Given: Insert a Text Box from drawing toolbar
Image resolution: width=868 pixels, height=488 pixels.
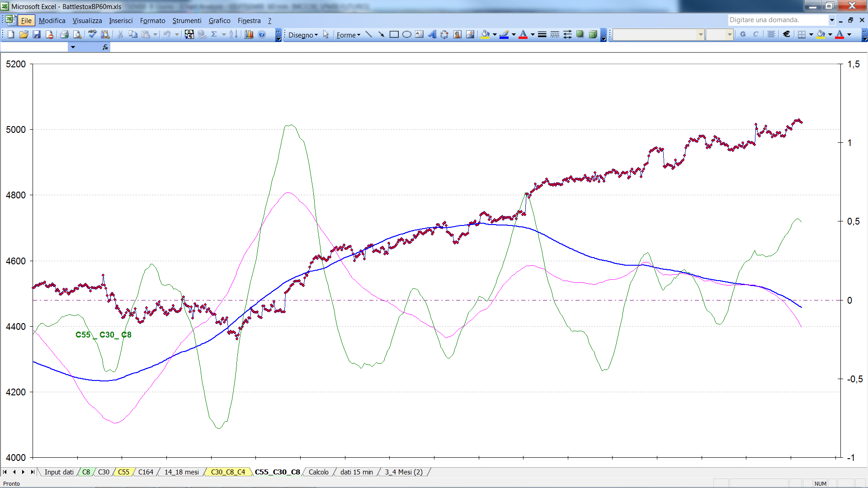Looking at the screenshot, I should pyautogui.click(x=420, y=34).
